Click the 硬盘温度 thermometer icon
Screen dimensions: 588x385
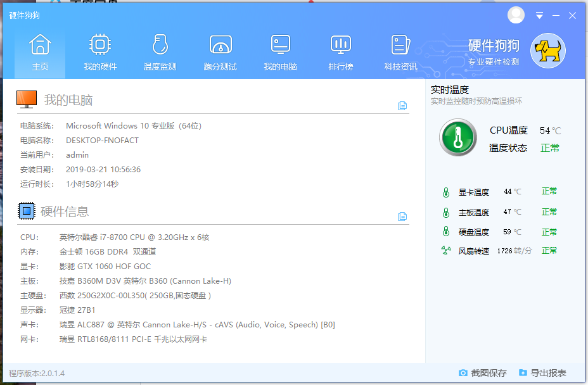pyautogui.click(x=446, y=231)
